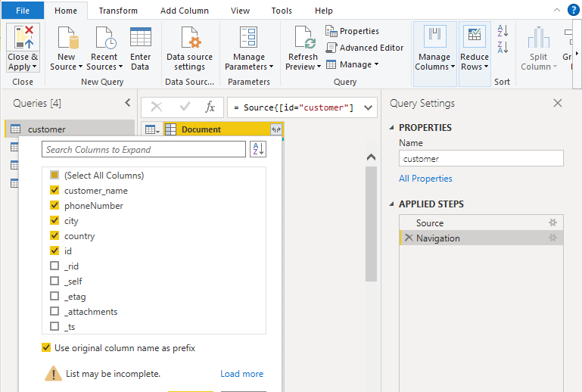Sort the expand-column list with the A-Z button
The height and width of the screenshot is (392, 582).
pos(258,149)
